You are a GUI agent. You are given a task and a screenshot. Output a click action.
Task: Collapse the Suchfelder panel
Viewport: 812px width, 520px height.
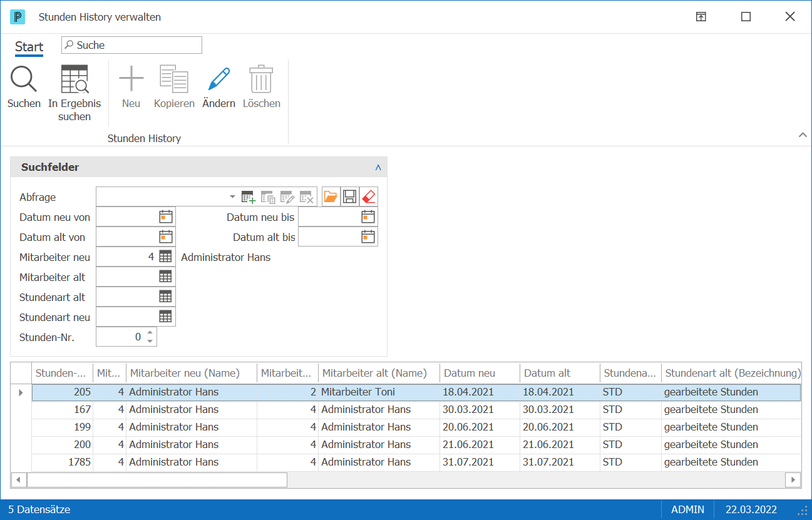coord(378,168)
